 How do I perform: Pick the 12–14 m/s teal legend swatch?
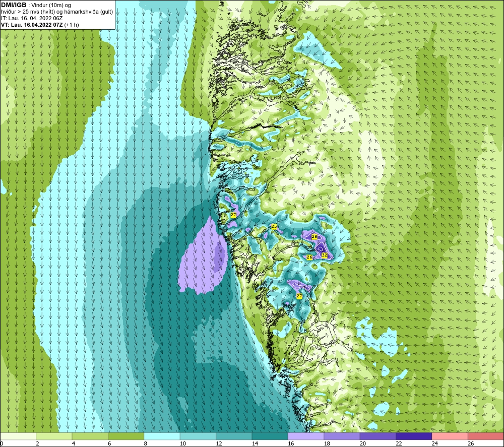tap(234, 436)
